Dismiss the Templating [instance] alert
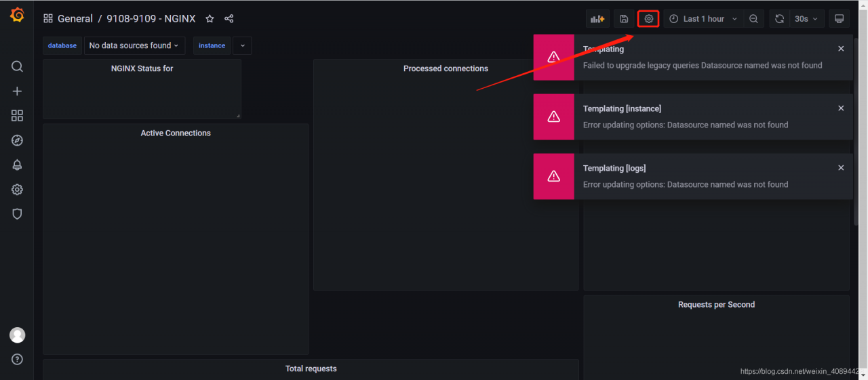The width and height of the screenshot is (868, 380). pos(841,108)
